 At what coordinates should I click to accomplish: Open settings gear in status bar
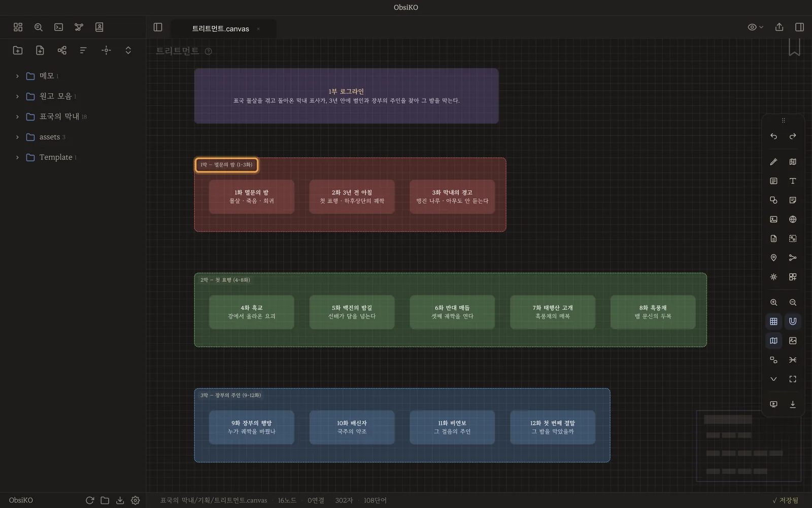[136, 500]
